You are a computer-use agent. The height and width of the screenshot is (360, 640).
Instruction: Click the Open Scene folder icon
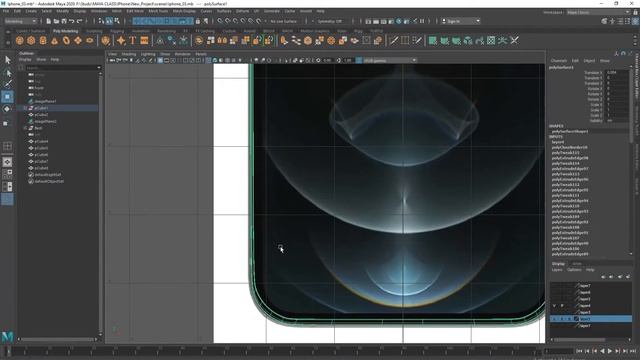click(x=56, y=21)
